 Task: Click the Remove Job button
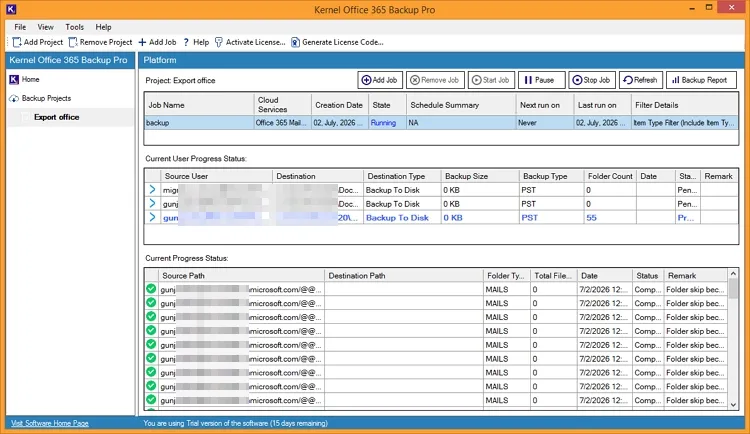(x=435, y=80)
